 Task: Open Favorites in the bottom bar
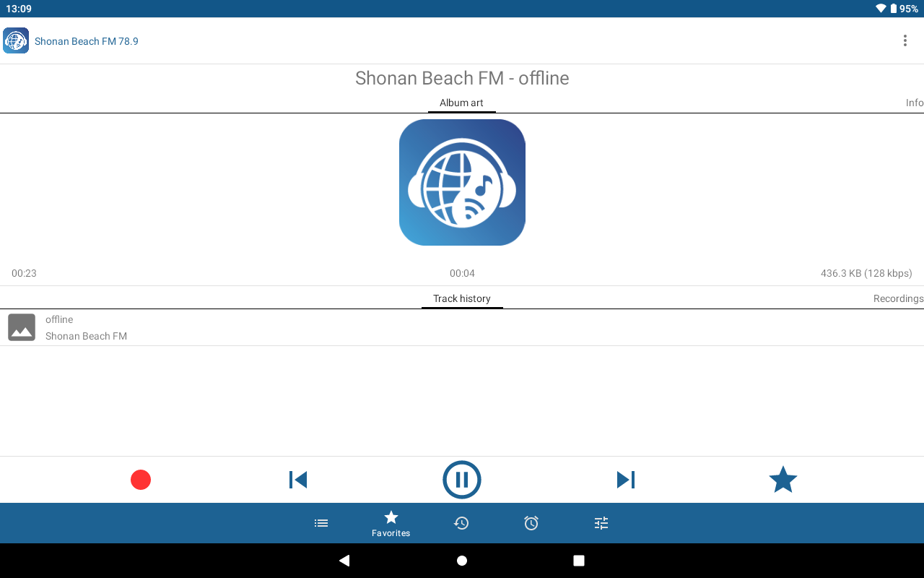[x=391, y=523]
